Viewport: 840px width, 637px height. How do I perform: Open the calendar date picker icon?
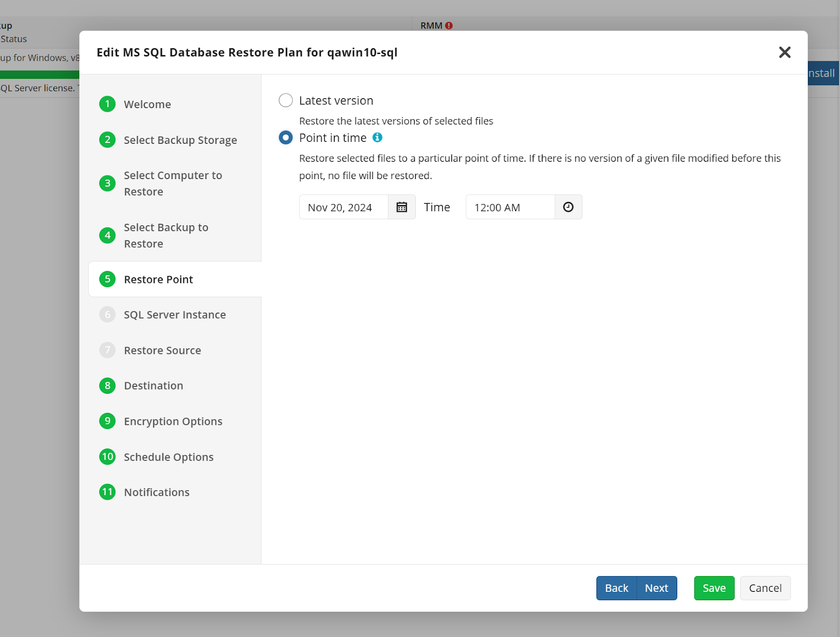point(402,207)
